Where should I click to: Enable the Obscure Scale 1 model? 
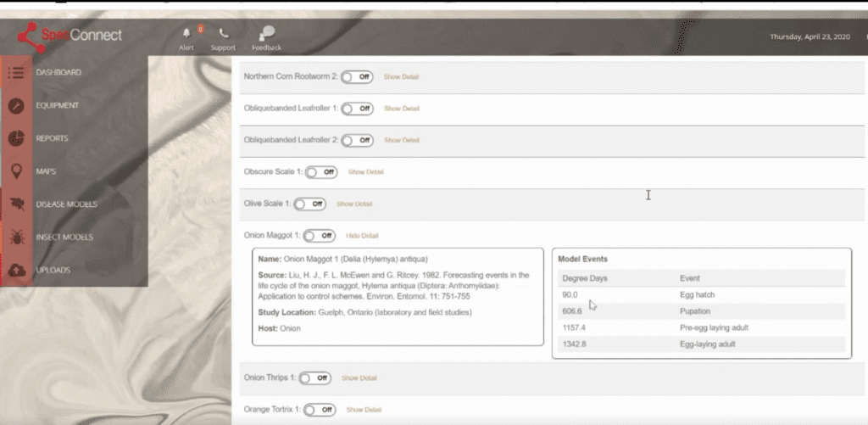[321, 172]
